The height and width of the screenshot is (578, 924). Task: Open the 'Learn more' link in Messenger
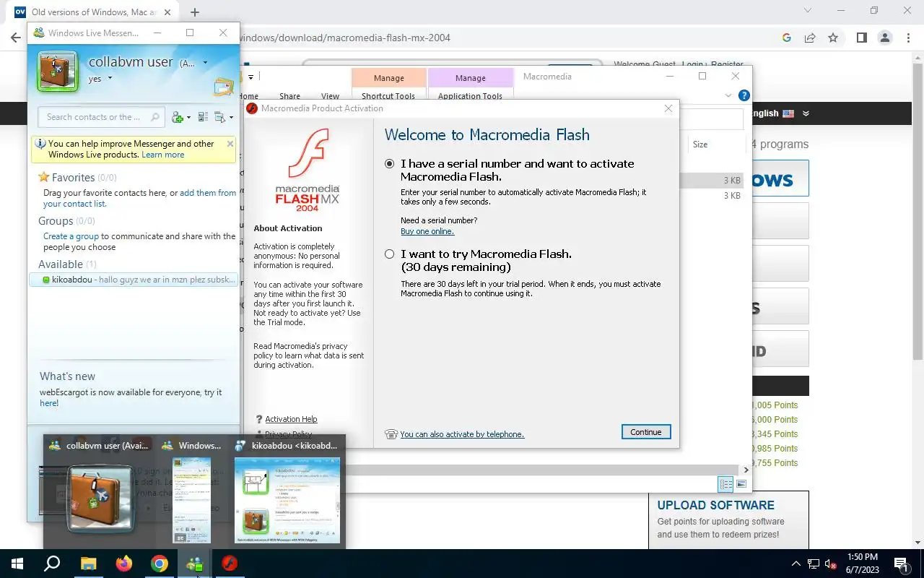click(x=162, y=155)
